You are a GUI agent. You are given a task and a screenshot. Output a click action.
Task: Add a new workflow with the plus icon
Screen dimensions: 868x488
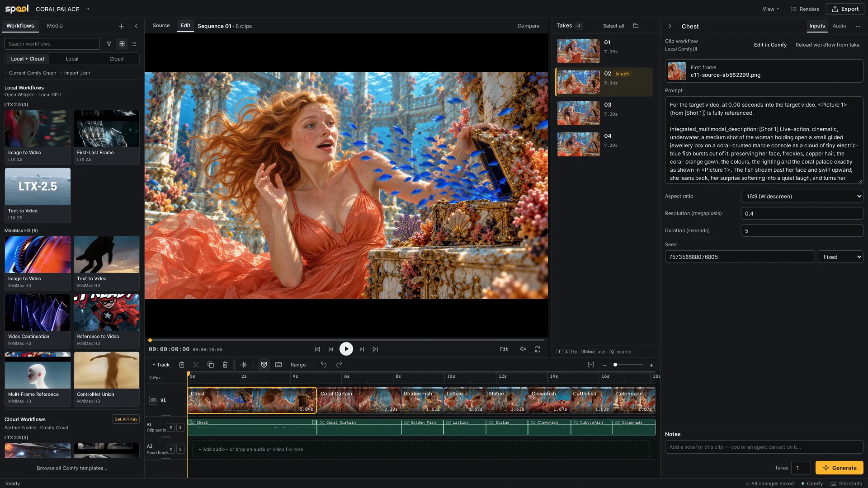click(x=122, y=26)
